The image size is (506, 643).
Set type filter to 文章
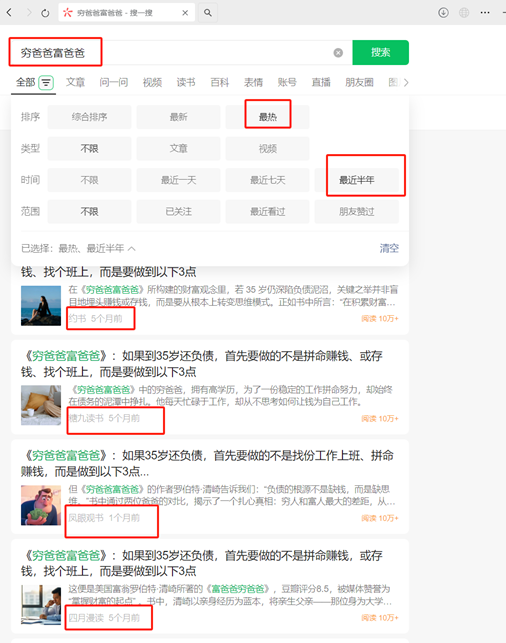tap(178, 148)
